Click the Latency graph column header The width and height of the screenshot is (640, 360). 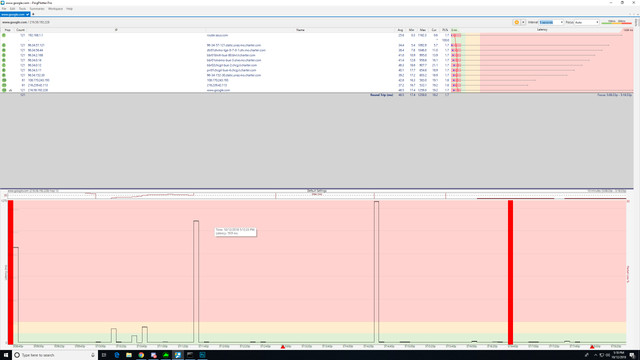(x=542, y=30)
